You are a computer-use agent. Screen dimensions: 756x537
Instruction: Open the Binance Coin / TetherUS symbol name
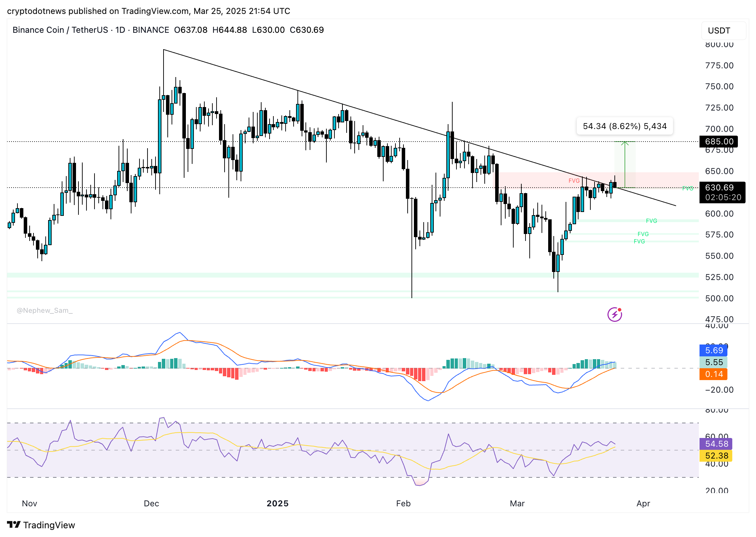[60, 30]
